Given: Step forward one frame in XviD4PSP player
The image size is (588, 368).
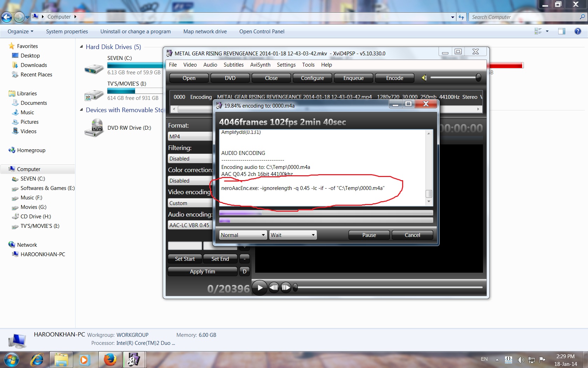Looking at the screenshot, I should pos(286,288).
